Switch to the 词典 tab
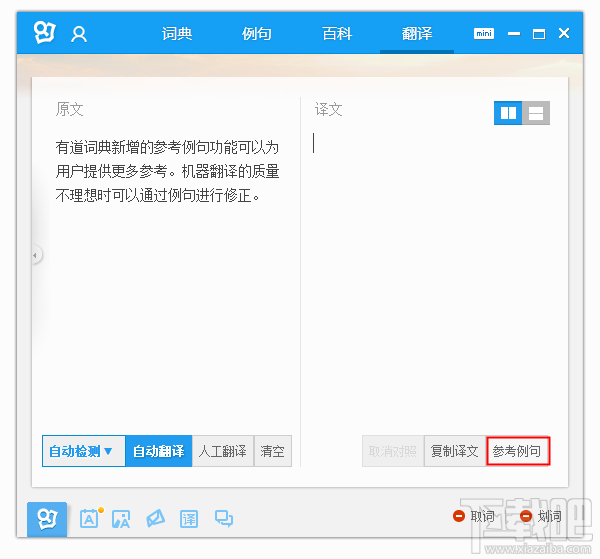This screenshot has height=559, width=600. pos(177,34)
